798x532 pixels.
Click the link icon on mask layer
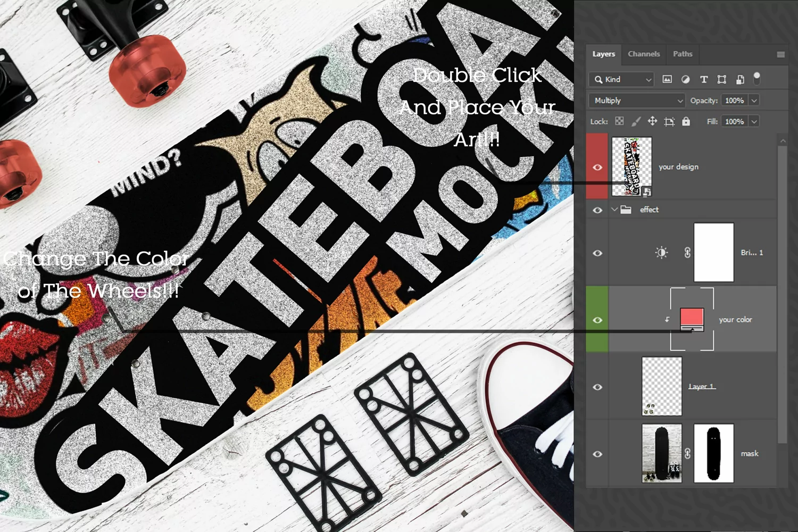[687, 453]
